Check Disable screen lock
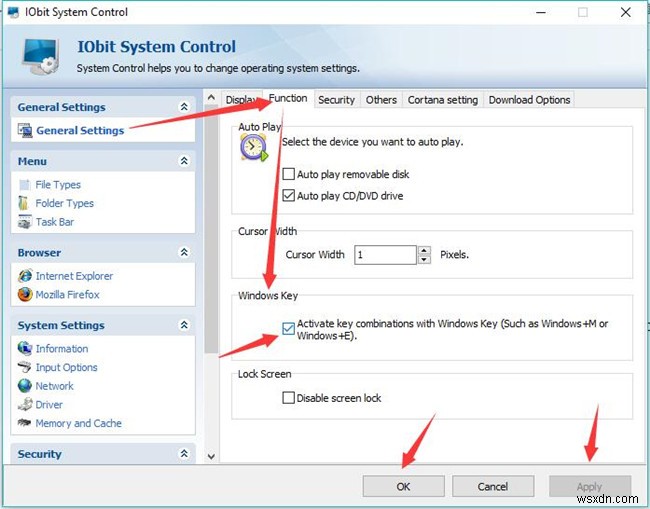Viewport: 650px width, 509px height. click(x=289, y=398)
